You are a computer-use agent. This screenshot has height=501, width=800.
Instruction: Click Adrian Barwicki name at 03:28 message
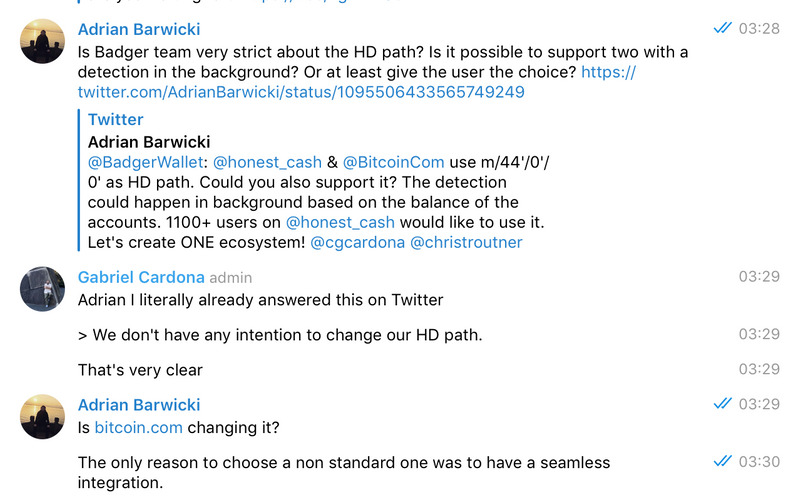pyautogui.click(x=139, y=29)
